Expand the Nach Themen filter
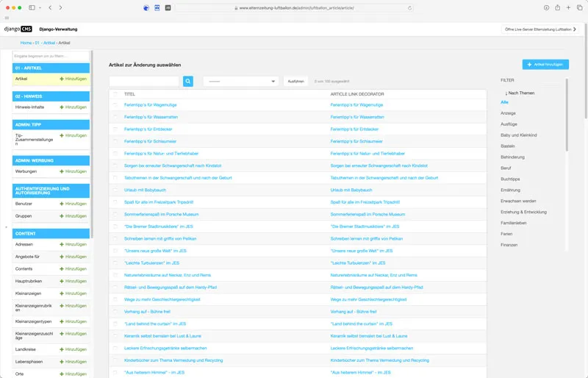 pos(520,93)
